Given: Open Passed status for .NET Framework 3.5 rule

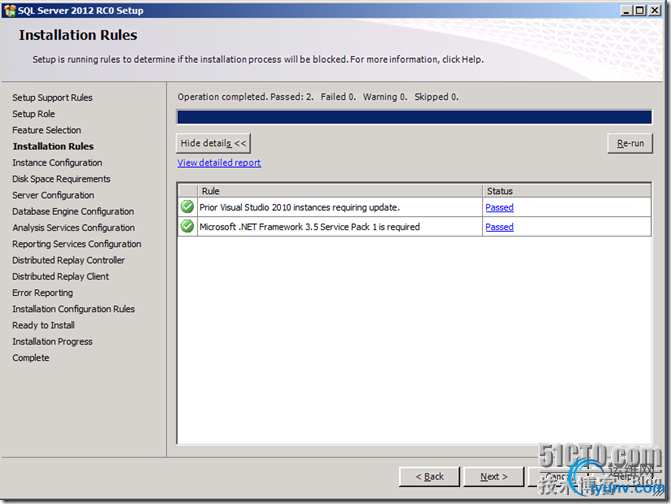Looking at the screenshot, I should click(x=499, y=227).
